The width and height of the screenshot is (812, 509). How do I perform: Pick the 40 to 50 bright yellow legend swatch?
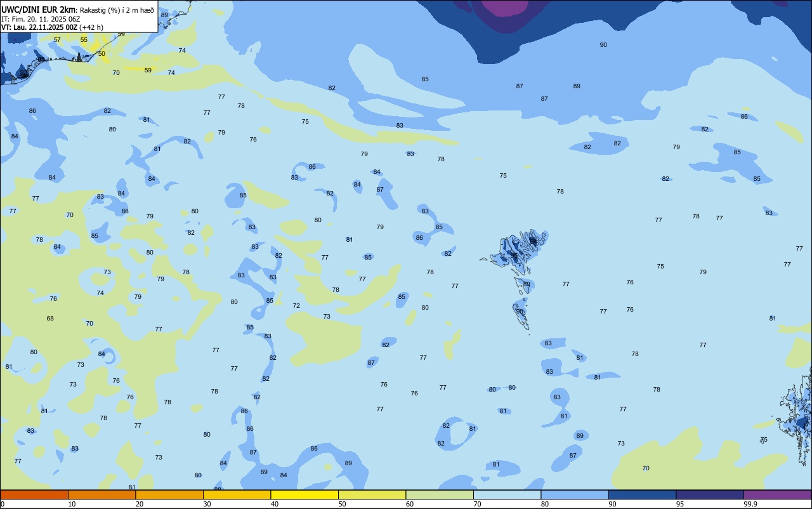(x=304, y=494)
